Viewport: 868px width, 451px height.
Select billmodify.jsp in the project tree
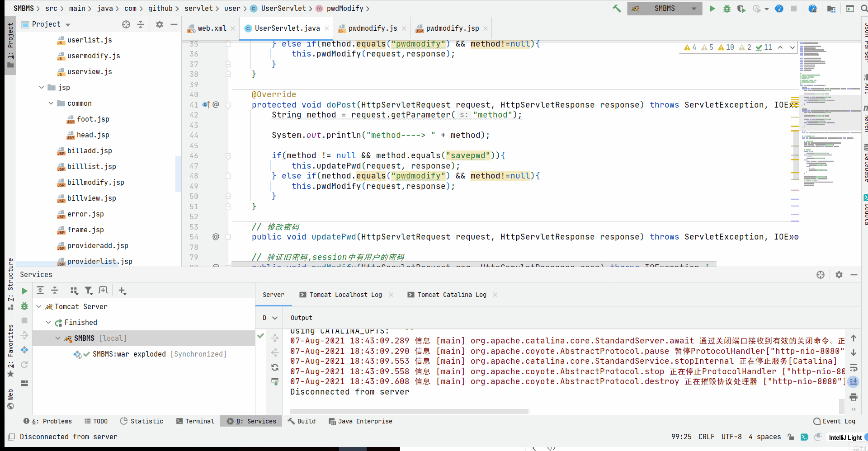pyautogui.click(x=96, y=182)
